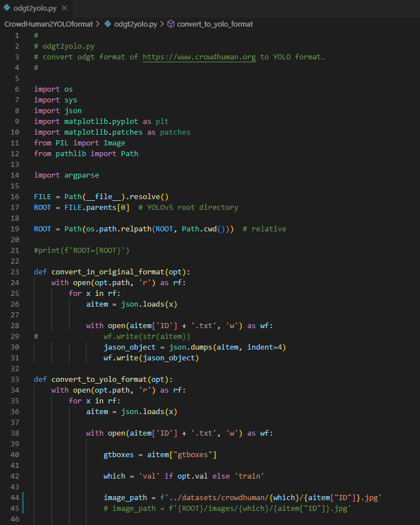This screenshot has width=420, height=525.
Task: Click the image_path f-string on line 44
Action: pyautogui.click(x=271, y=497)
